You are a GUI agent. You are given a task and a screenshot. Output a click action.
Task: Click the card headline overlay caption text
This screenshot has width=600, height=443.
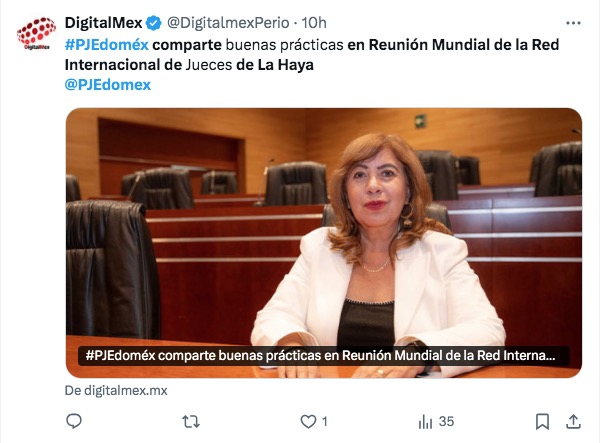pyautogui.click(x=320, y=355)
